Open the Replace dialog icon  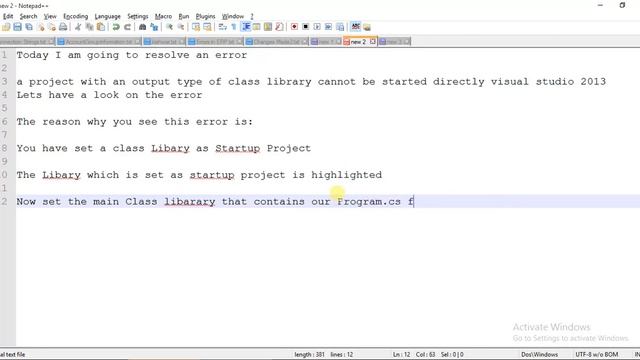[154, 27]
